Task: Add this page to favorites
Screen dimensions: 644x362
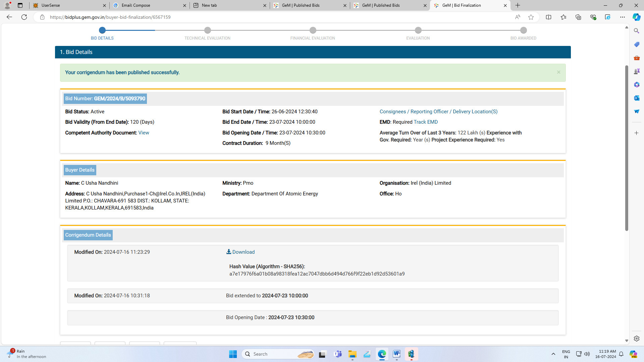Action: pos(531,17)
